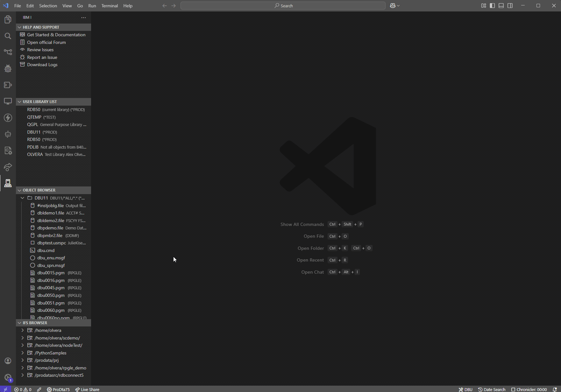Collapse the User Library List section

[x=53, y=101]
